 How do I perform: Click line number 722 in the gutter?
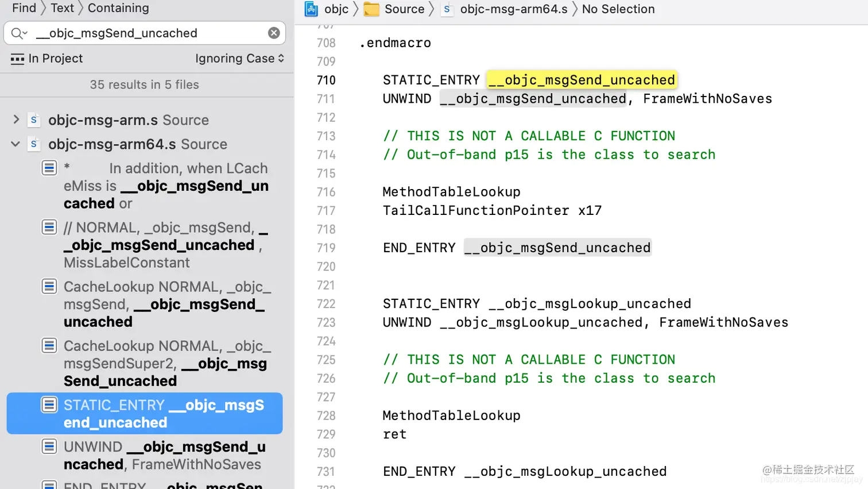tap(326, 303)
